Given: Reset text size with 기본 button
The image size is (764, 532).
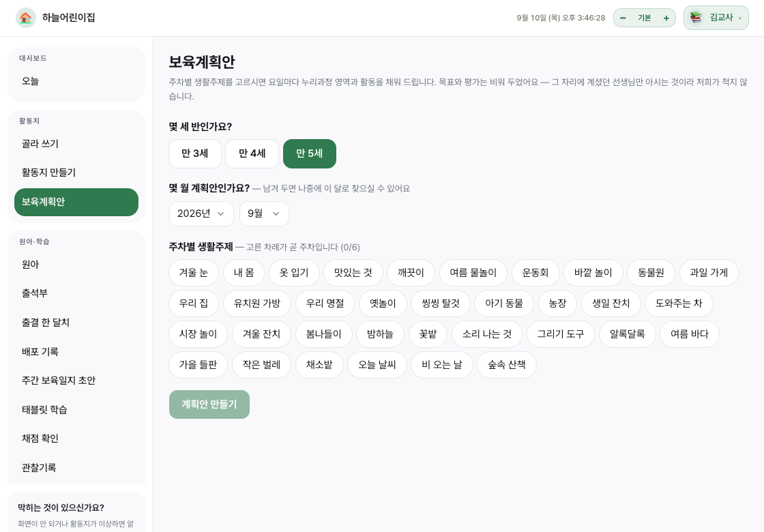Looking at the screenshot, I should (x=644, y=18).
